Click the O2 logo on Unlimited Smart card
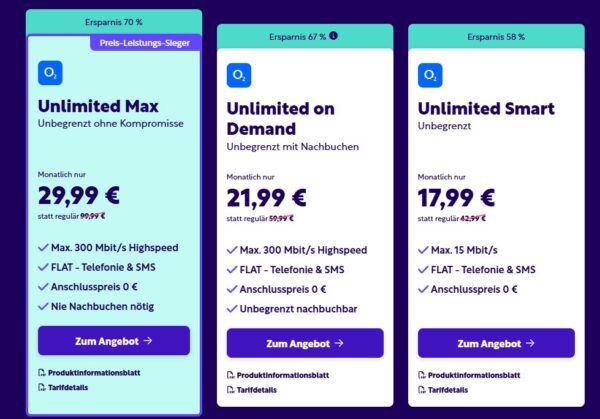Screen dimensions: 600x419 tap(430, 76)
